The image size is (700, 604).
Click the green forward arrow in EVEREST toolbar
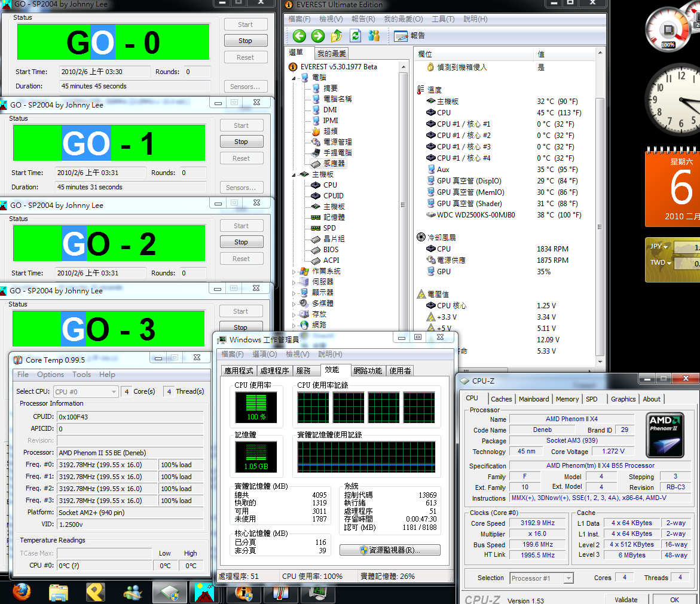[x=318, y=36]
